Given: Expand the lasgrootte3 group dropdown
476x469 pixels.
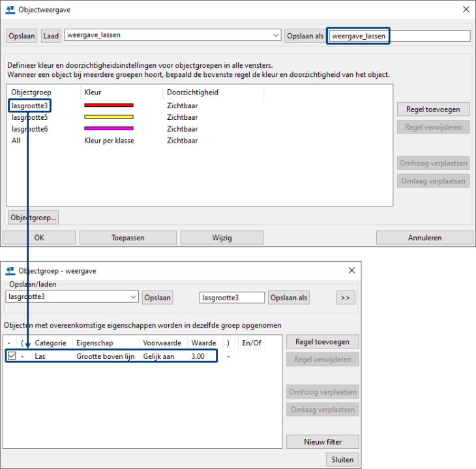Looking at the screenshot, I should tap(134, 297).
